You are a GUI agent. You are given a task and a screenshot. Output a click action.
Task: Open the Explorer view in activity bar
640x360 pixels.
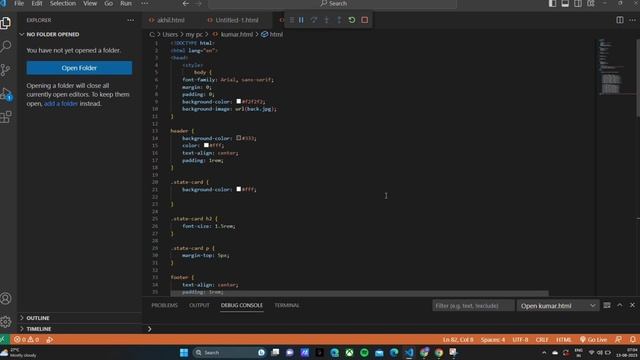click(6, 23)
